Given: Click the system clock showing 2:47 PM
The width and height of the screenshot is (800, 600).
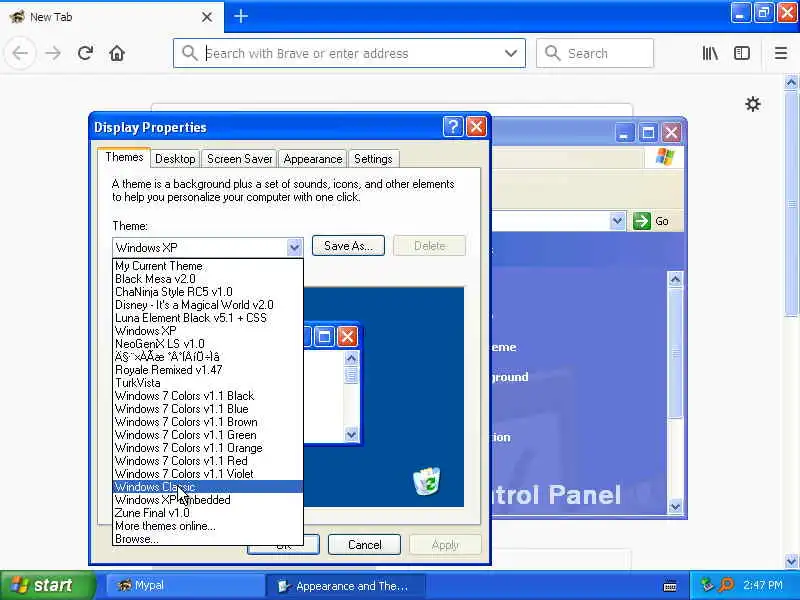Looking at the screenshot, I should click(763, 585).
